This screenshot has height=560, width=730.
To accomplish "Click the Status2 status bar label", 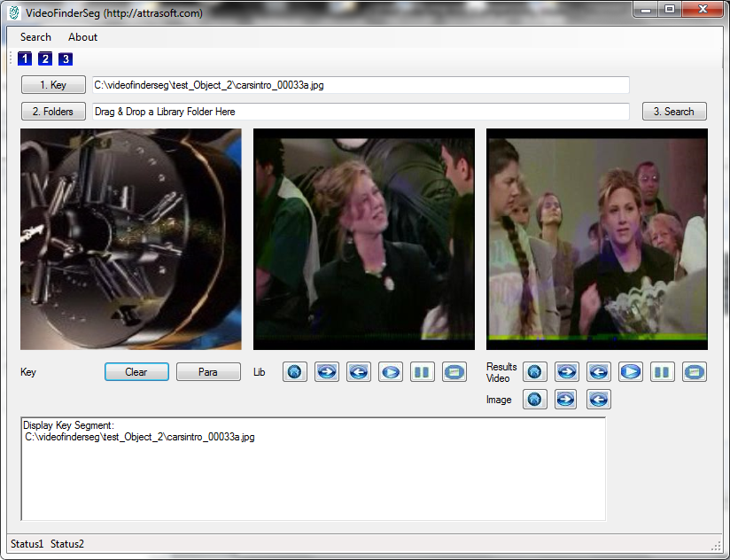I will pyautogui.click(x=67, y=544).
